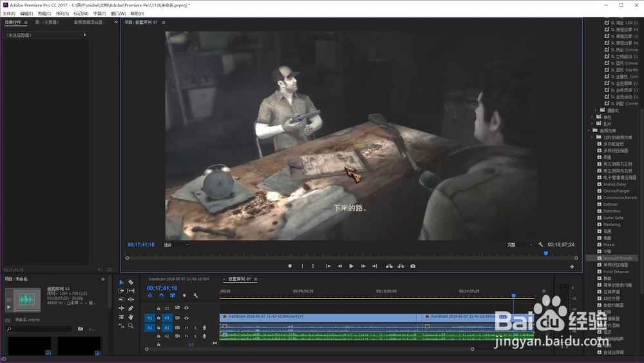Switch to the 效果控件 tab
Viewport: 644px width, 363px height.
(x=13, y=22)
